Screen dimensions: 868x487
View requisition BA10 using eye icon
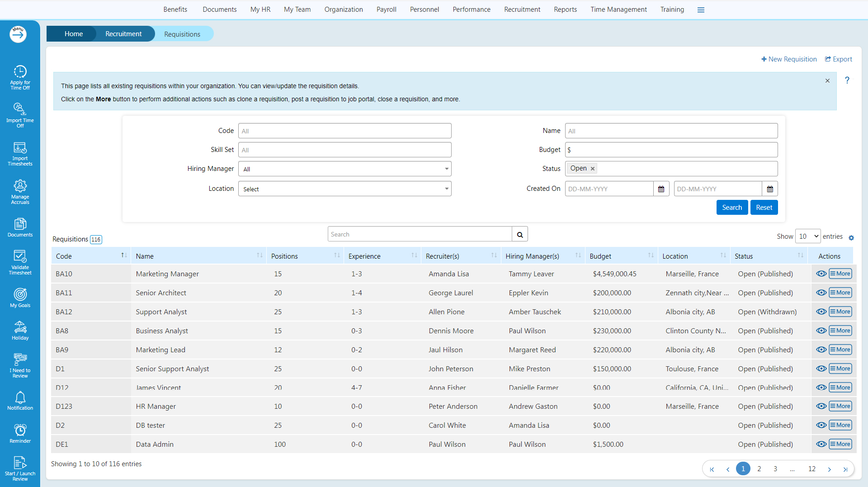coord(821,274)
